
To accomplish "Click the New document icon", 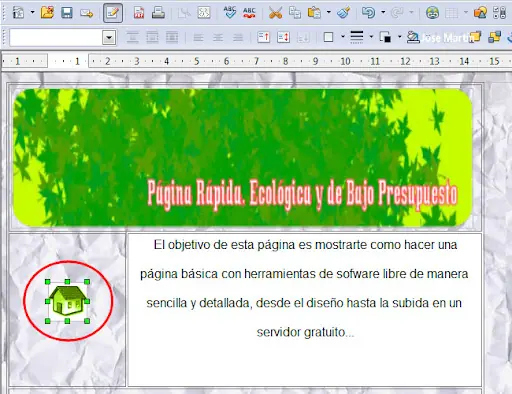I will pos(18,13).
